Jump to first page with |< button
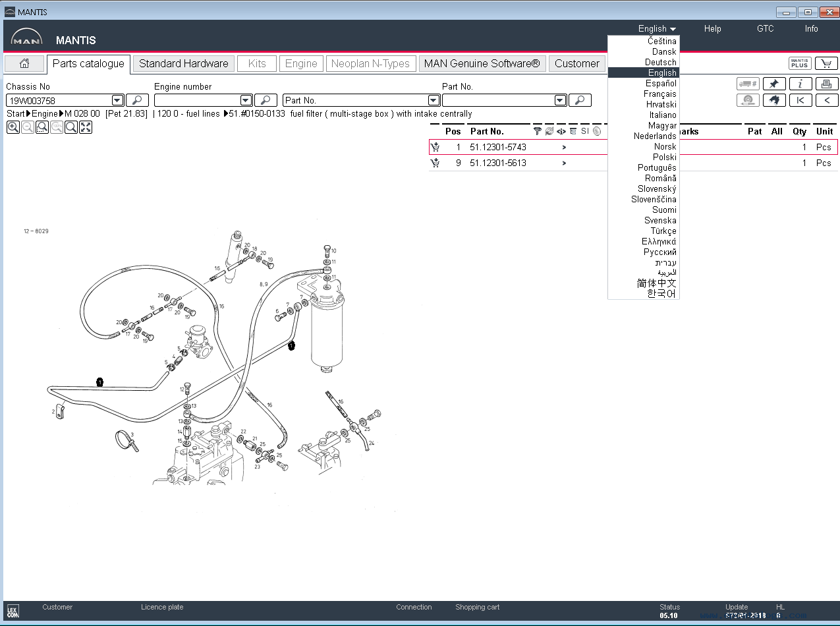 tap(800, 100)
